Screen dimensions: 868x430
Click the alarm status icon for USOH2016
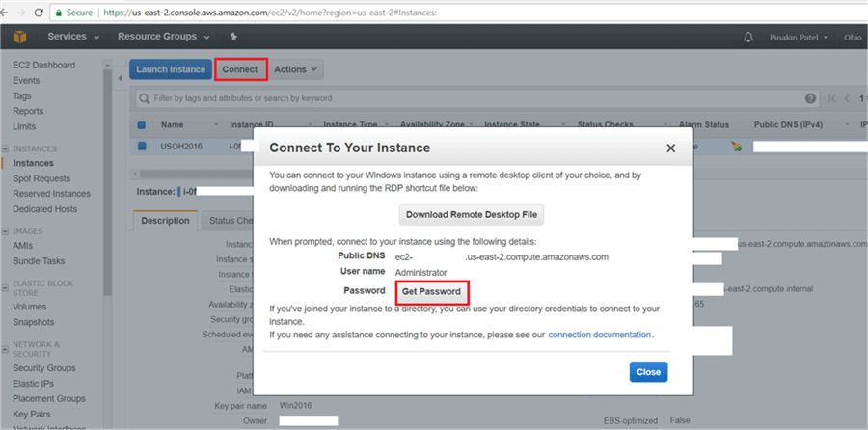click(736, 147)
